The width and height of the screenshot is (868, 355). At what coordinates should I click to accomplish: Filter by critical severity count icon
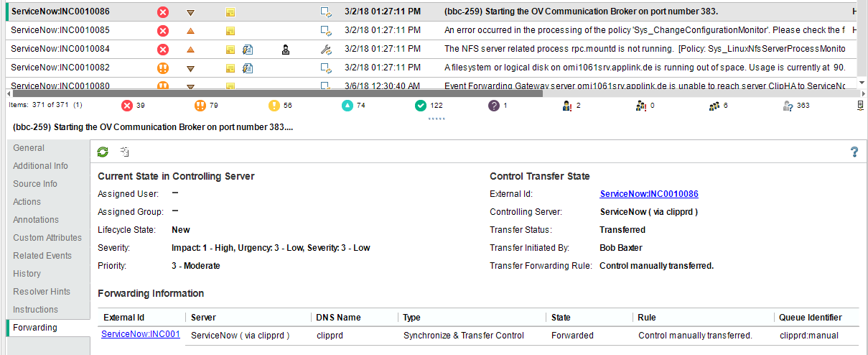point(127,106)
